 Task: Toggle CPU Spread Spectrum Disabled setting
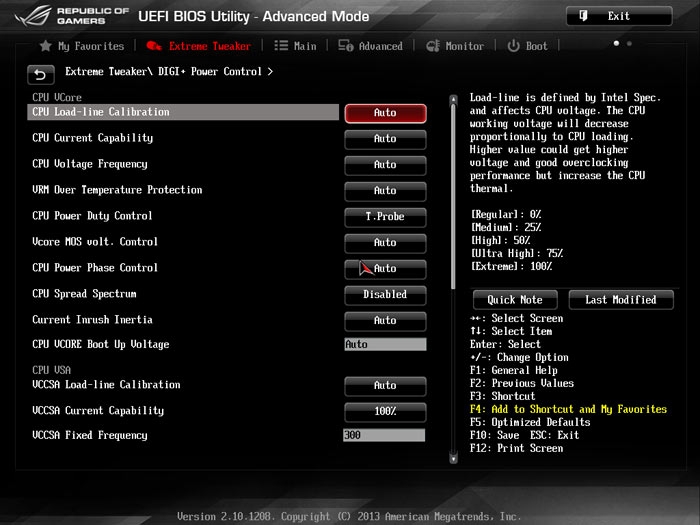pyautogui.click(x=385, y=295)
